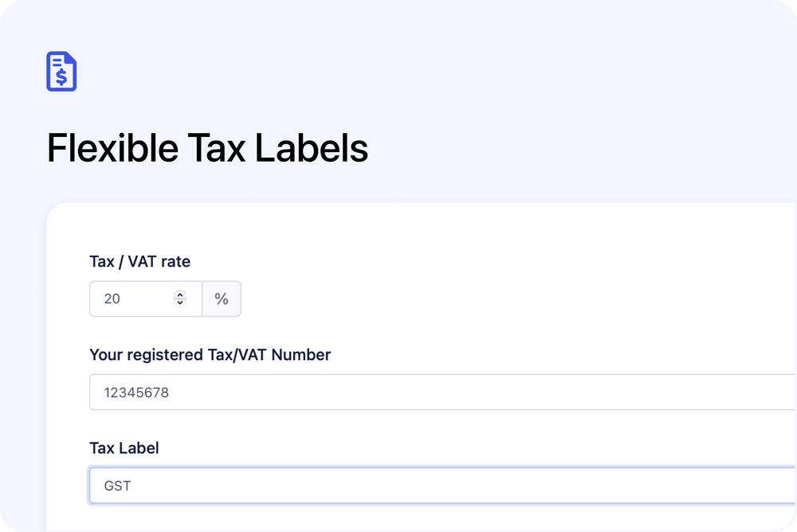Click the GST placeholder text
The height and width of the screenshot is (532, 797).
pos(116,485)
